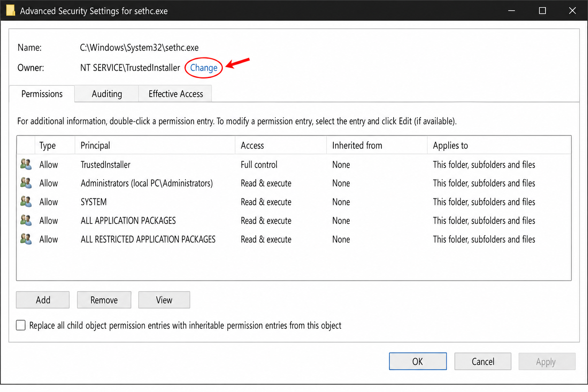Sort by the Access column header
Image resolution: width=588 pixels, height=392 pixels.
[x=281, y=145]
